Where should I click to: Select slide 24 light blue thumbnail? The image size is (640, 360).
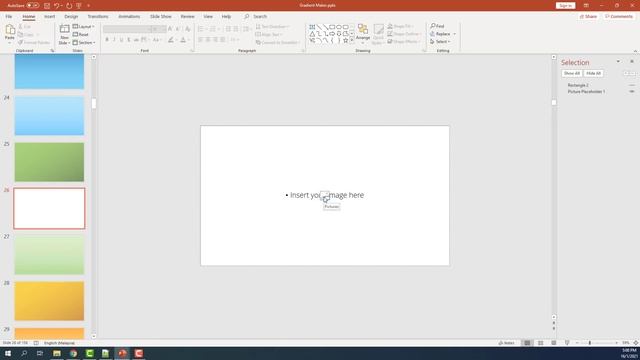point(49,116)
